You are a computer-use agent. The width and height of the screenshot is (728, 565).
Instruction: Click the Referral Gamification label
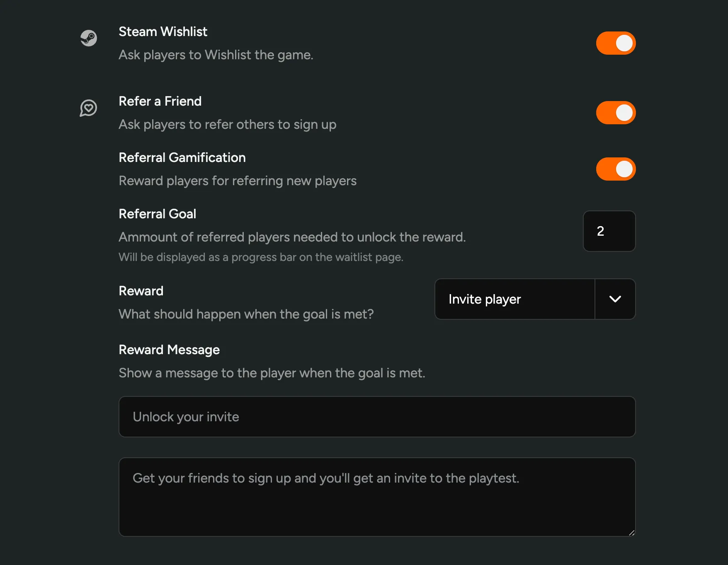(x=182, y=157)
